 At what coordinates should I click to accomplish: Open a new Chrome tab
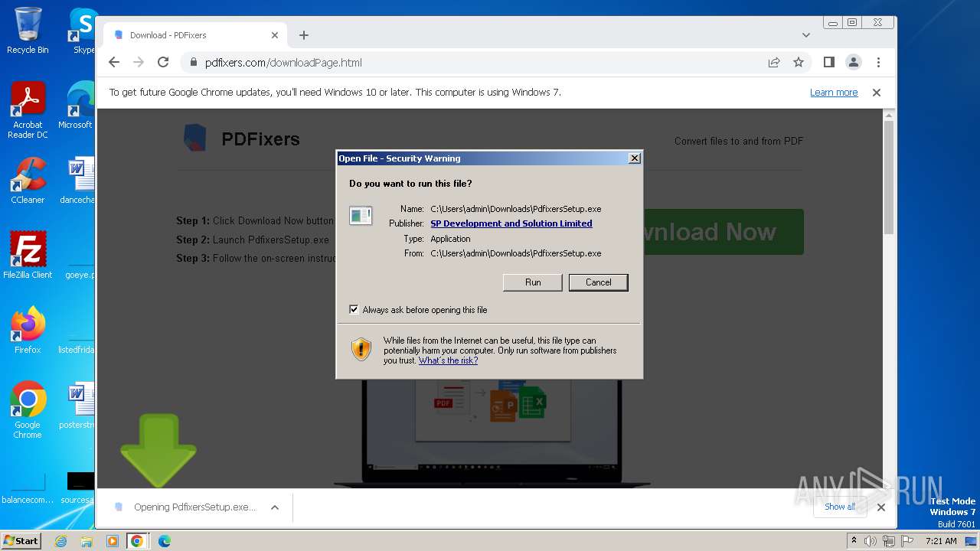(304, 35)
